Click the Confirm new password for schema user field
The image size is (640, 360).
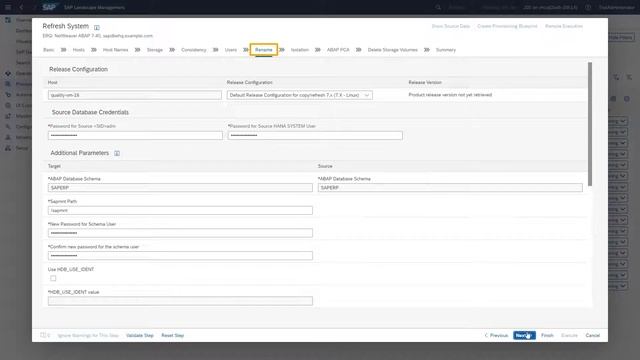180,256
